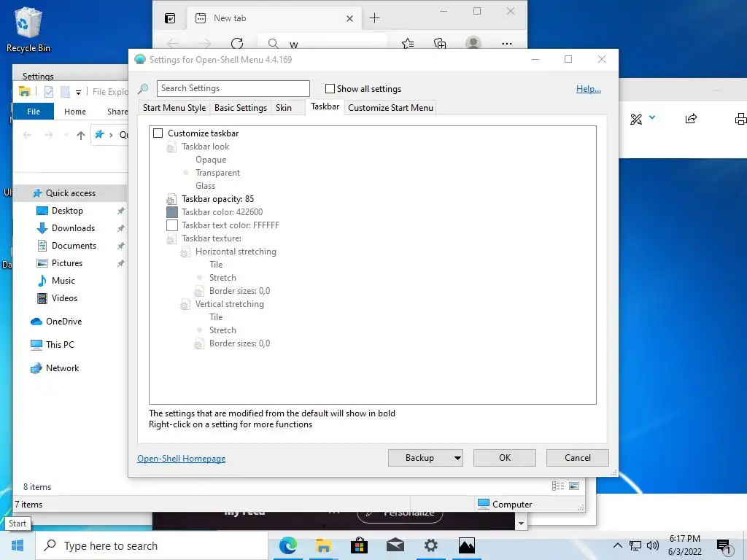Select Stretch under Horizontal stretching
This screenshot has height=560, width=747.
coord(222,278)
